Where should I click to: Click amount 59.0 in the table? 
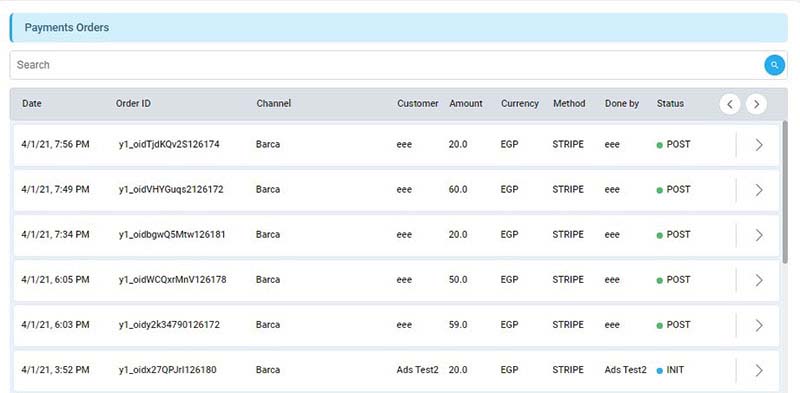(x=458, y=325)
